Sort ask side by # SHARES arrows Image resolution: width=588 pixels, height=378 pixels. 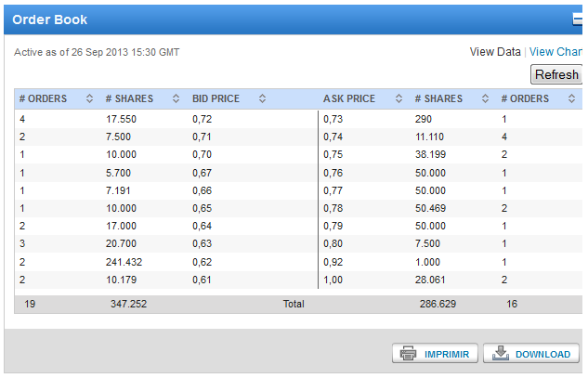click(x=485, y=98)
